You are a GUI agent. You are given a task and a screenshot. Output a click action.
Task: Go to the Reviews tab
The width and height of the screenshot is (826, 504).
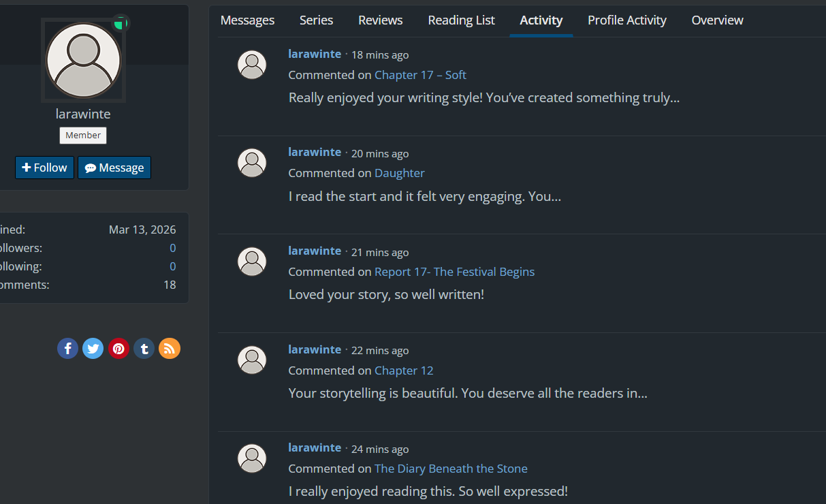381,20
